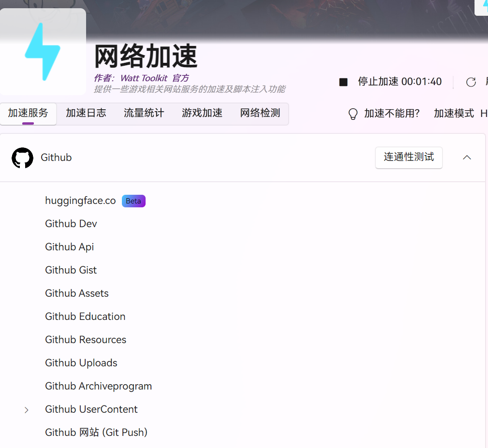Click the lightning bolt network accelerator logo
Screen dimensions: 488x448
[x=43, y=52]
